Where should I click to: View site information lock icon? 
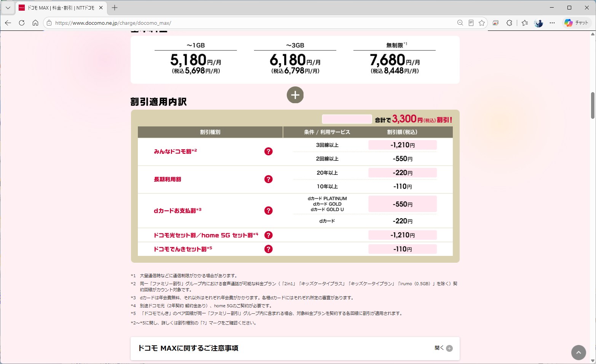[x=49, y=23]
